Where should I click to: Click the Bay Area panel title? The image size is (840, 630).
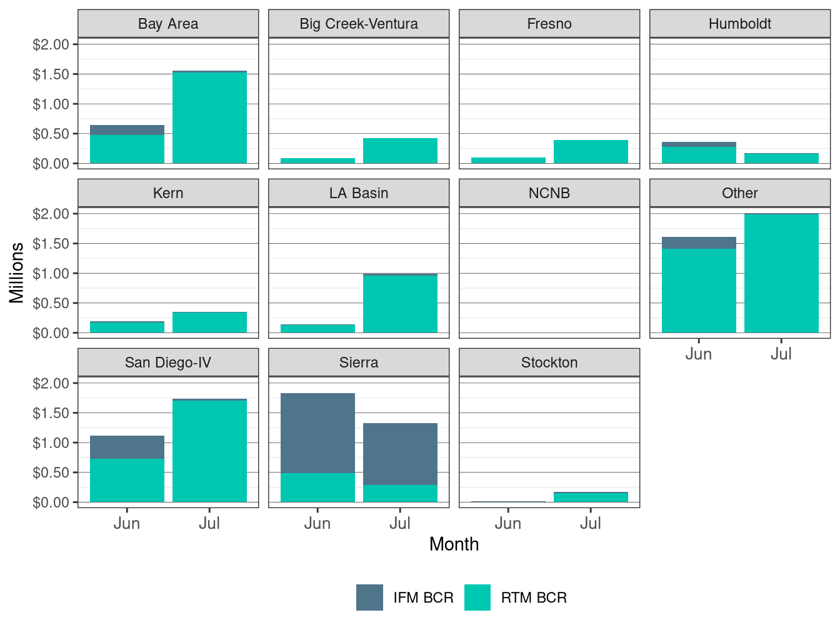(x=168, y=24)
